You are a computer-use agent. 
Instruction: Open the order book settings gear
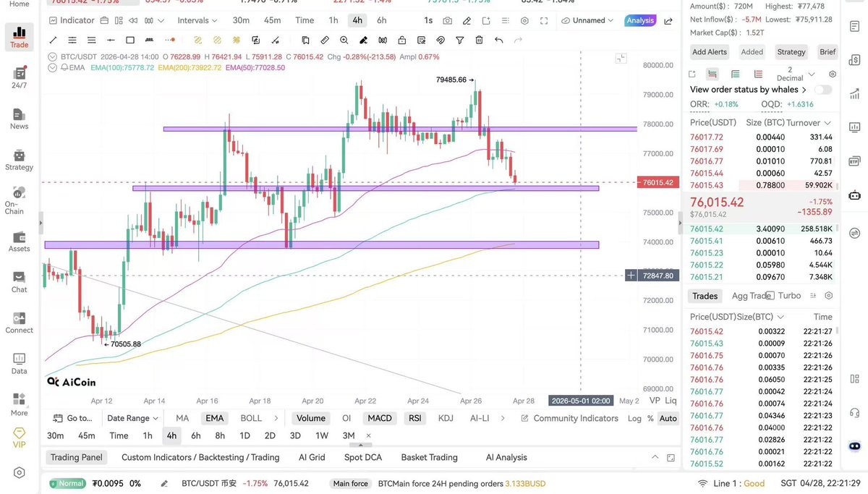(x=833, y=74)
